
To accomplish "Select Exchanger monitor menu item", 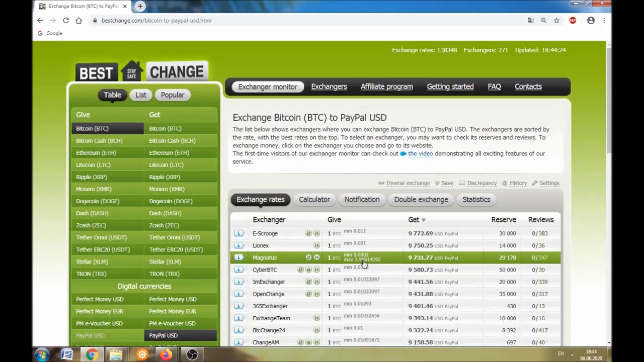I will tap(268, 86).
